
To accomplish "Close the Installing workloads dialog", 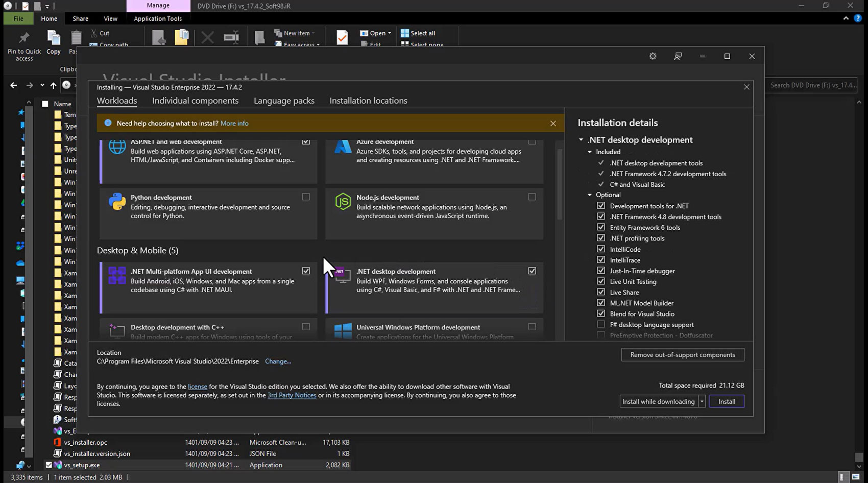I will click(x=746, y=87).
